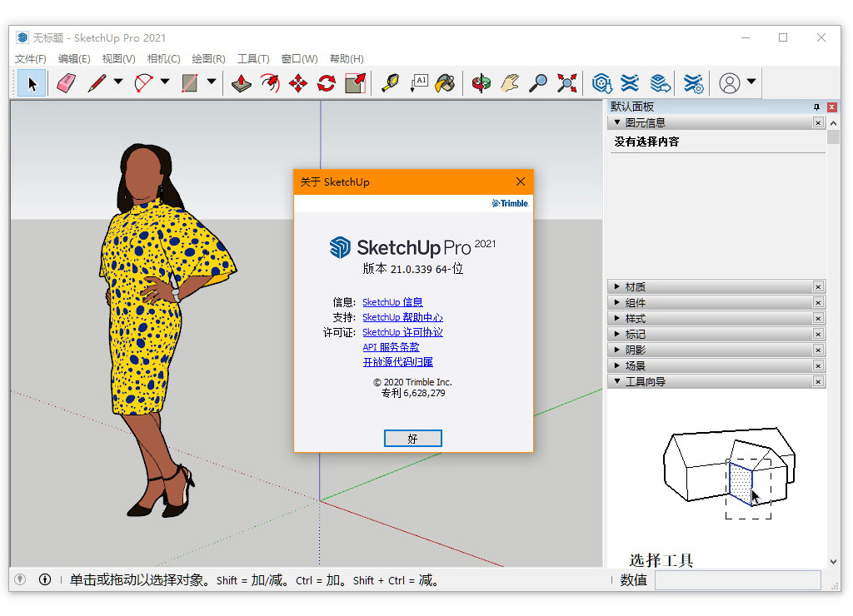
Task: Click the 选择工具 instructor illustration
Action: 729,473
